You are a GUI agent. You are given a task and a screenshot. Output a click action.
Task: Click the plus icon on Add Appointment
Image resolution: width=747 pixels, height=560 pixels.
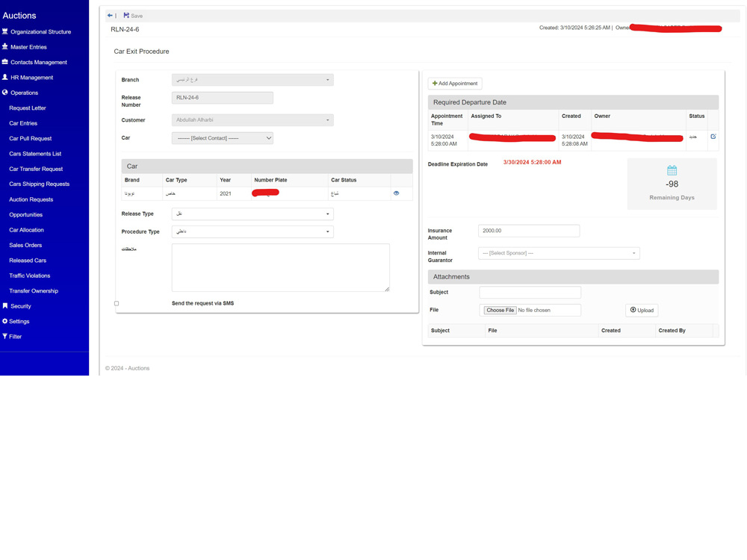pyautogui.click(x=435, y=84)
